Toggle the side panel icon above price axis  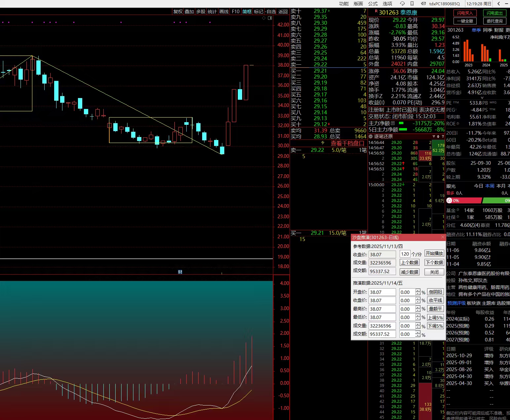point(270,18)
